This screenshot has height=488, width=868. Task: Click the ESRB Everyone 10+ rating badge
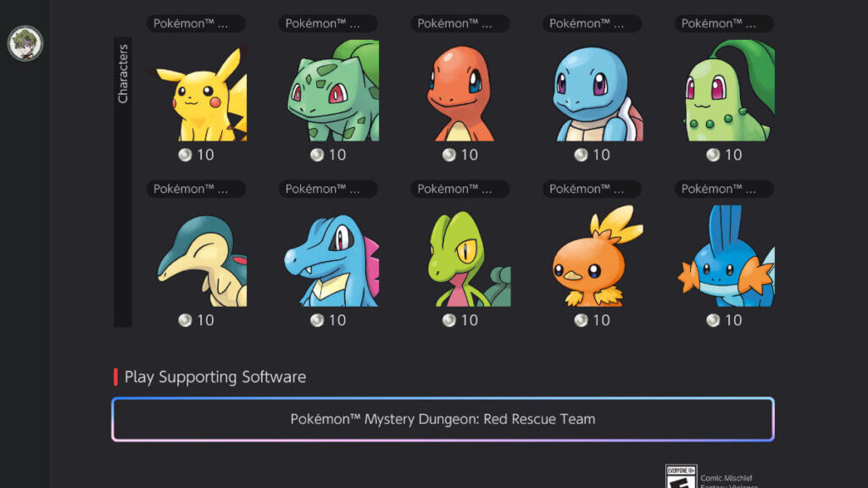681,476
